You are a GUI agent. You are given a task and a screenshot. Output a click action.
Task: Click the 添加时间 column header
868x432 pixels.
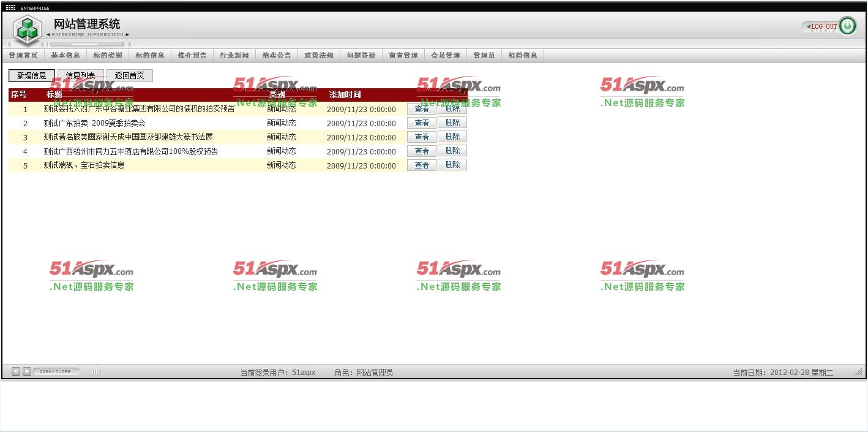tap(345, 94)
